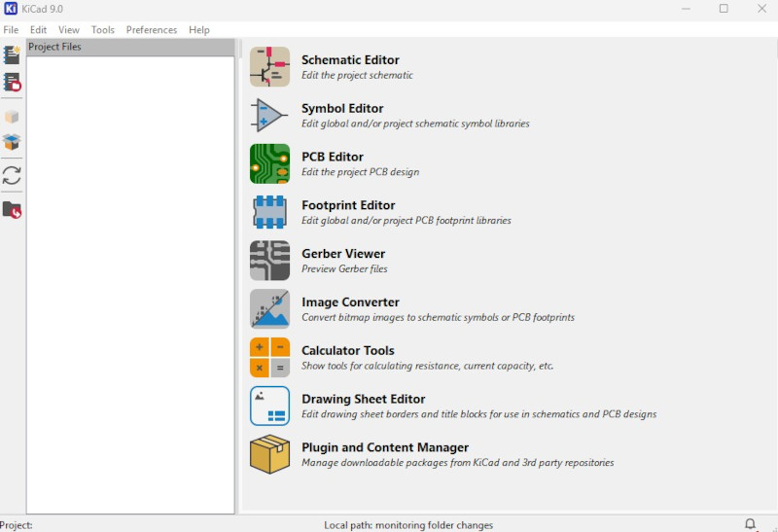Click 'Convert bitmap images to schematic symbols' text
This screenshot has width=778, height=532.
[439, 318]
